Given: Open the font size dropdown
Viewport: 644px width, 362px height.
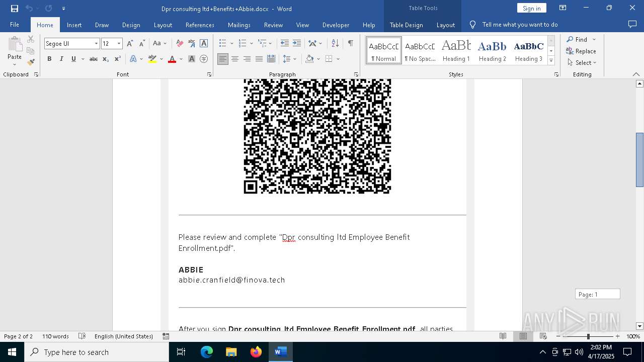Looking at the screenshot, I should pyautogui.click(x=119, y=44).
